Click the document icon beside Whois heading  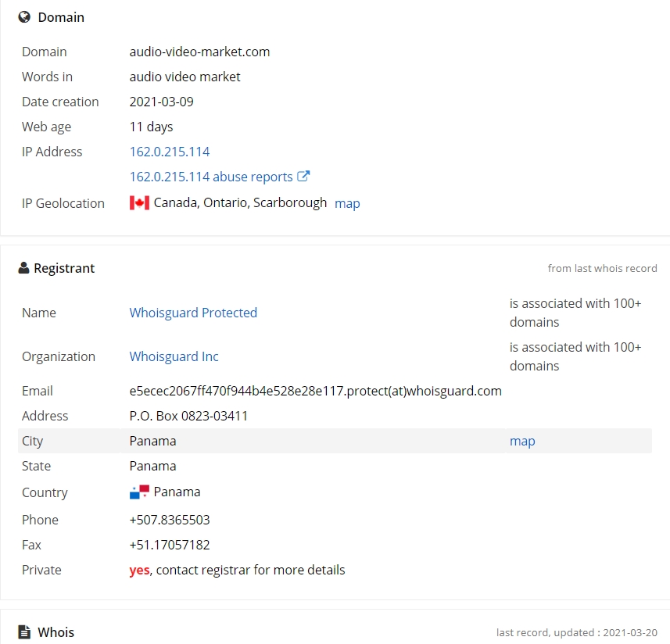tap(24, 631)
